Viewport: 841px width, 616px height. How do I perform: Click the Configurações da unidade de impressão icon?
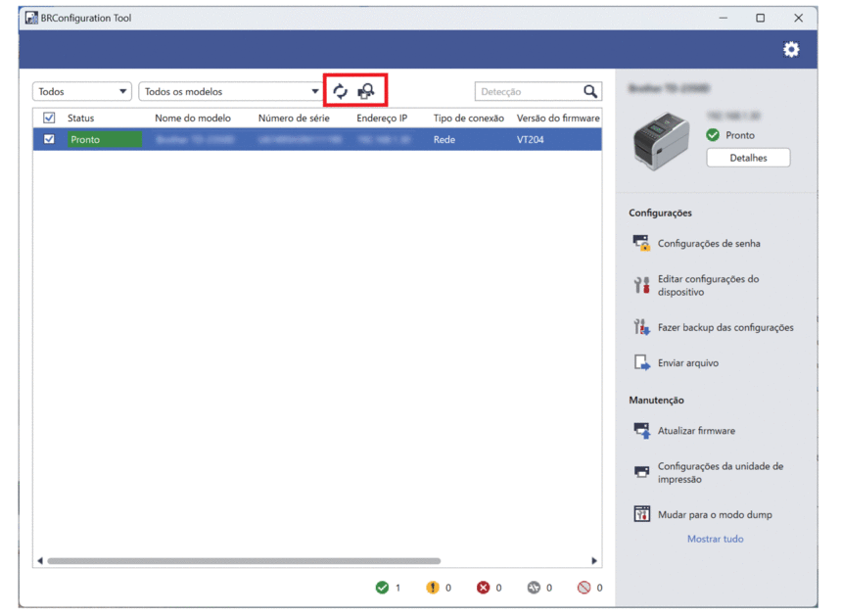click(x=641, y=472)
